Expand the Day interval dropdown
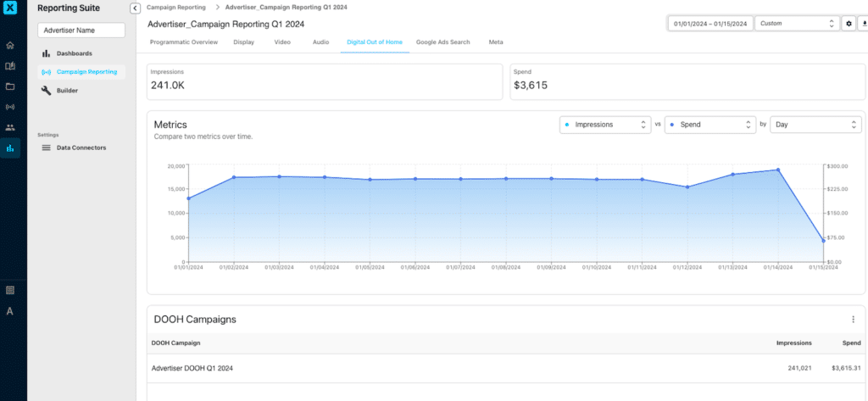 (x=815, y=125)
